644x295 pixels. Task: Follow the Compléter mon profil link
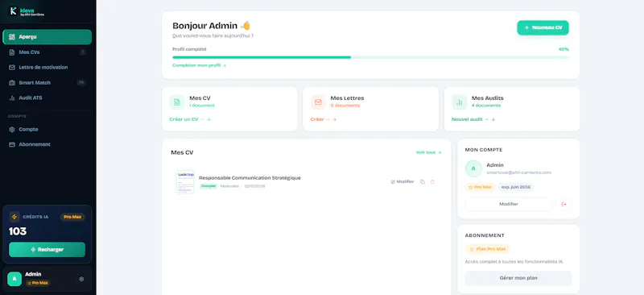click(199, 65)
